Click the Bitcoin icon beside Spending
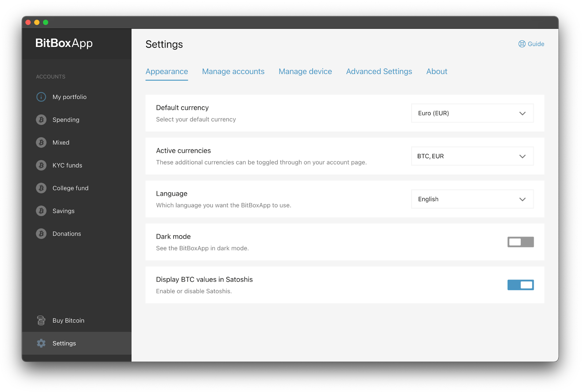 pyautogui.click(x=41, y=120)
